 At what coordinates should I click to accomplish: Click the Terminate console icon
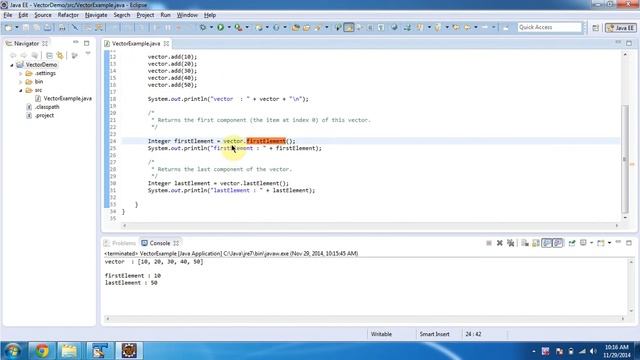(x=489, y=243)
